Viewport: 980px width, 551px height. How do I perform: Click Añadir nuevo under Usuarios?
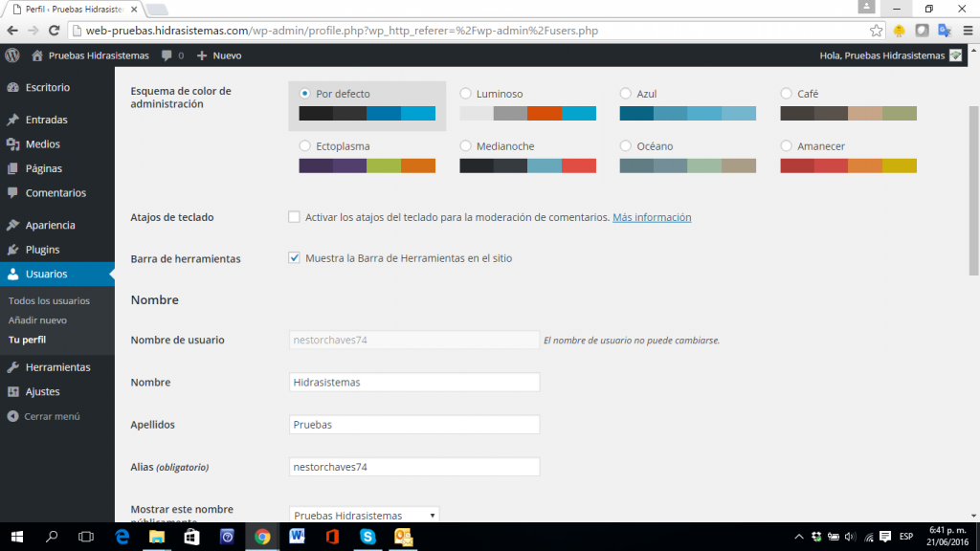coord(38,320)
